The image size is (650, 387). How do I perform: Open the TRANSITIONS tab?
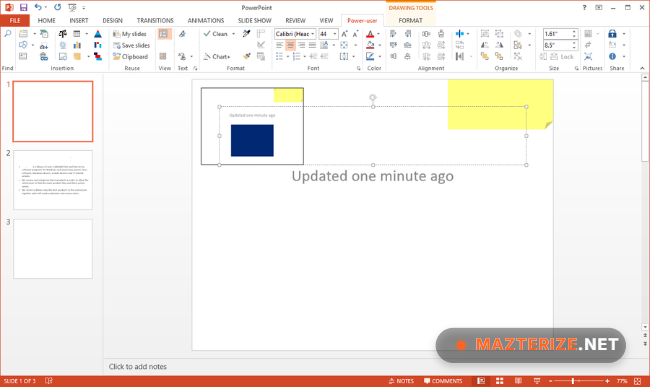[155, 20]
